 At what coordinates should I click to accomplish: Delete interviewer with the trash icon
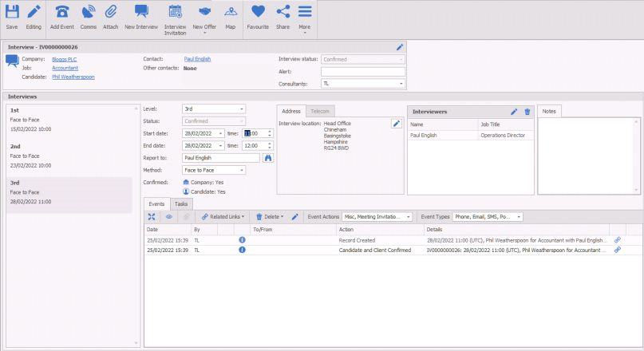527,112
